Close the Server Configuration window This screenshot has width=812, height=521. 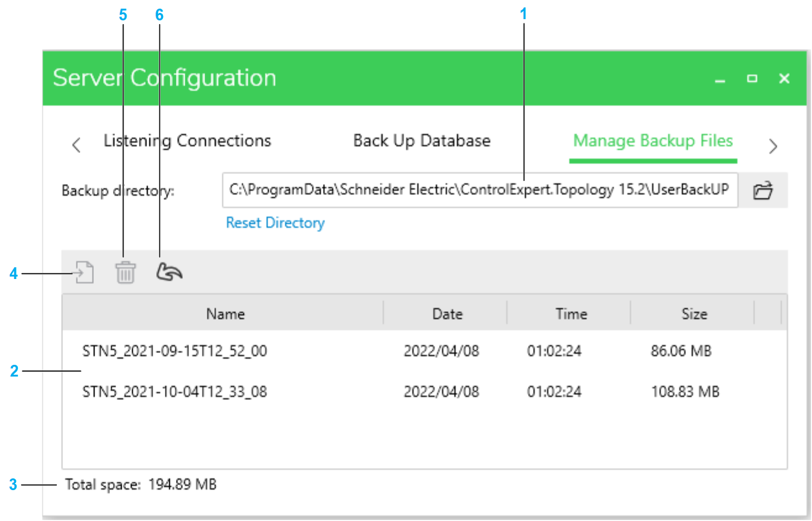(784, 78)
